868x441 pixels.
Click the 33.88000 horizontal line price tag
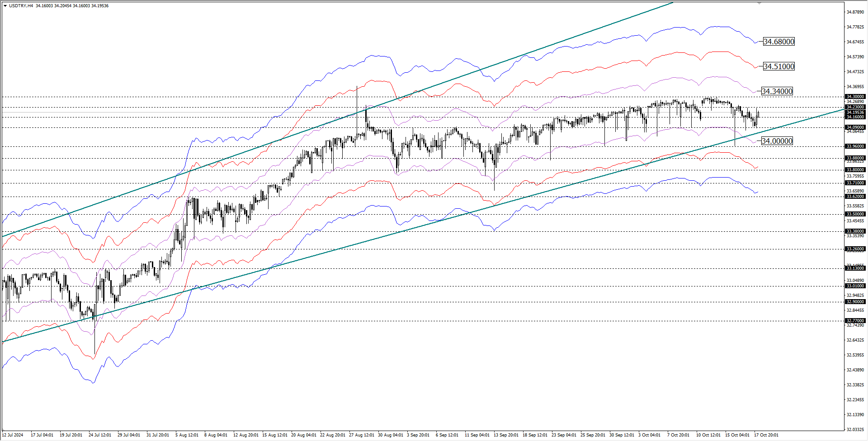click(x=855, y=158)
